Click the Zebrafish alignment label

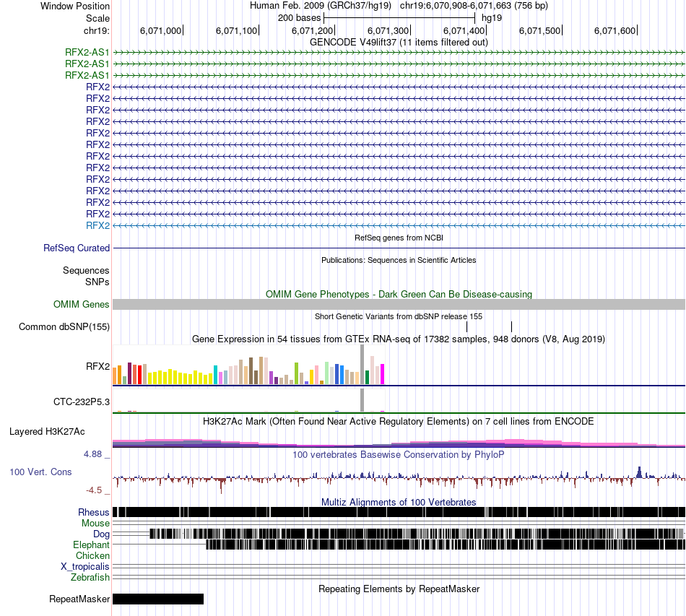pyautogui.click(x=90, y=577)
